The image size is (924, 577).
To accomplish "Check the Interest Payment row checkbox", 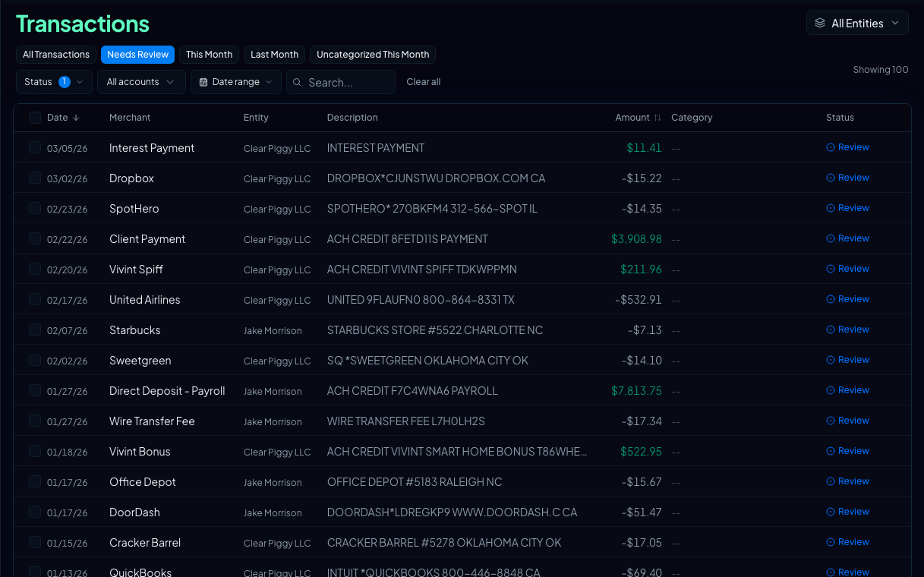I will (35, 147).
